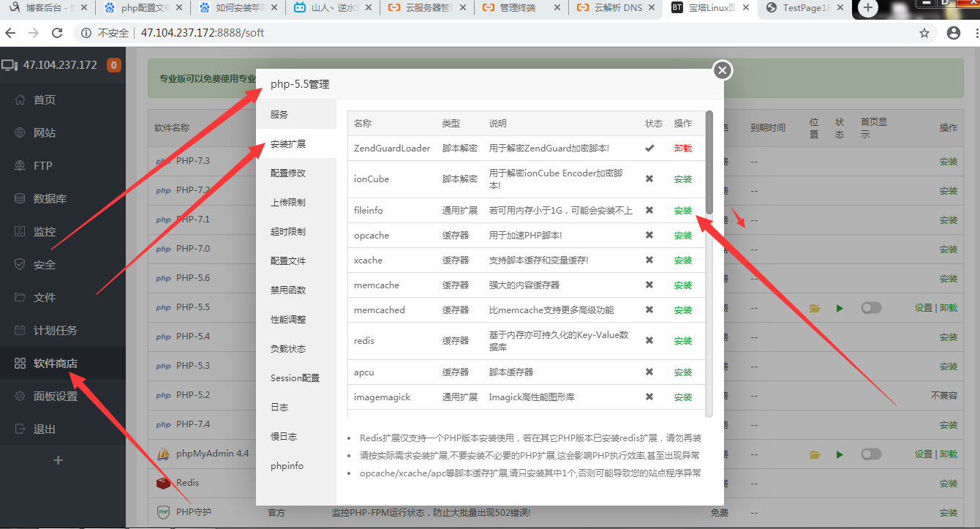980x529 pixels.
Task: Toggle 首页显示 switch for phpMyAdmin 4.4
Action: pos(871,454)
